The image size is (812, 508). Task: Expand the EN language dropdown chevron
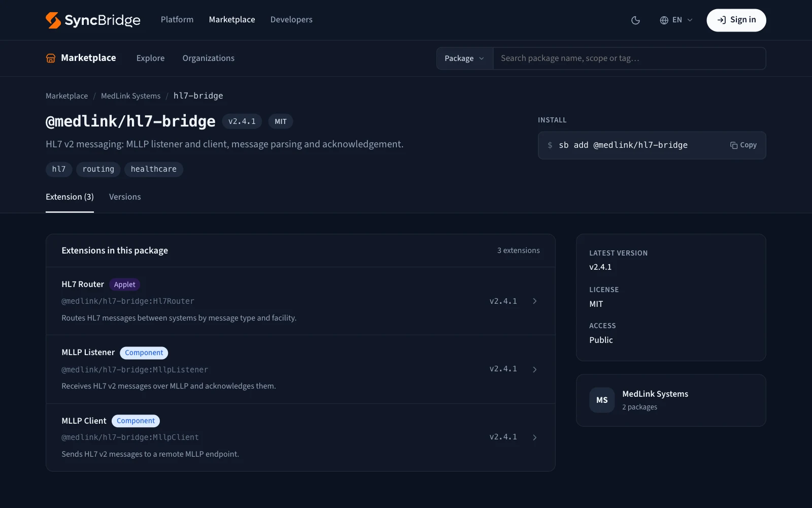coord(690,20)
